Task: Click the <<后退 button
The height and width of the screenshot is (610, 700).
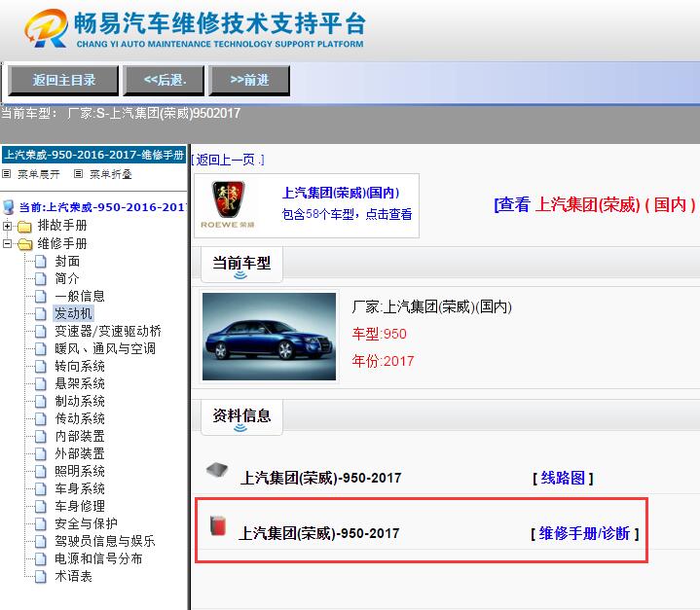Action: coord(164,81)
